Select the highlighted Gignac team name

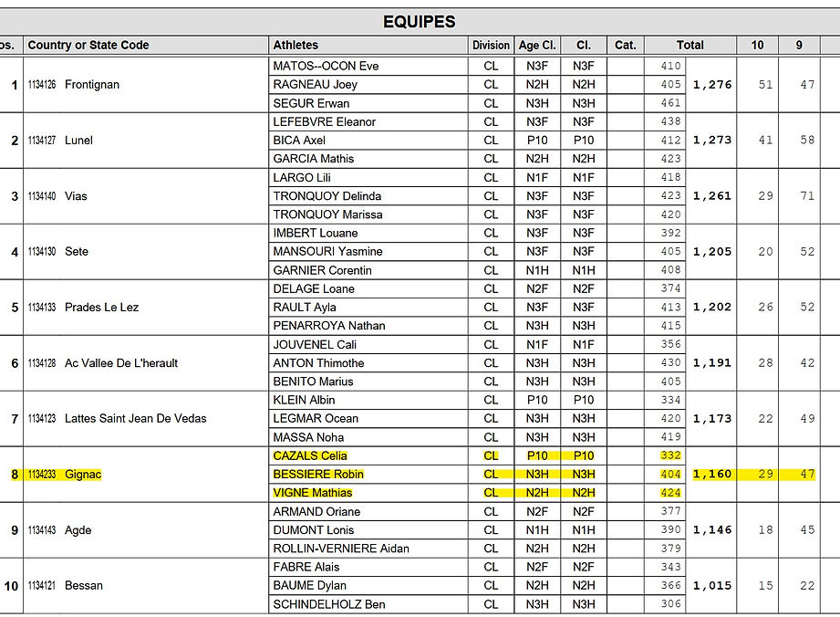[83, 475]
